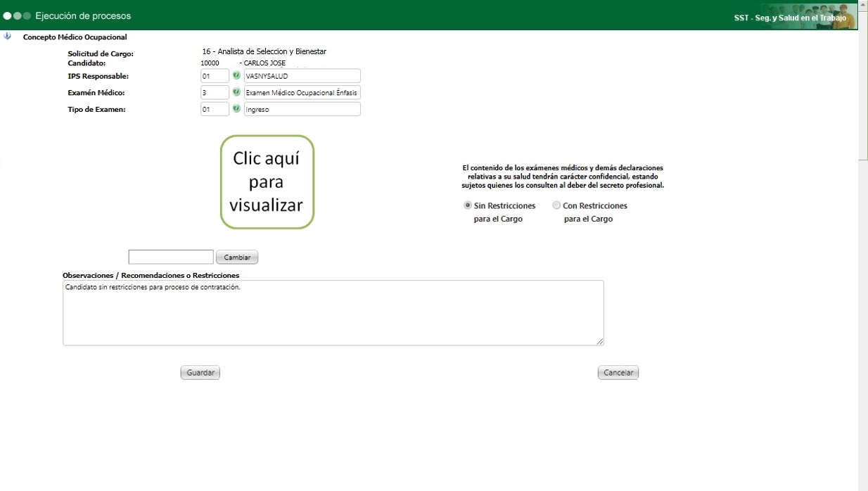Click the candidate name 'CARLOS JOSE'

pyautogui.click(x=264, y=63)
